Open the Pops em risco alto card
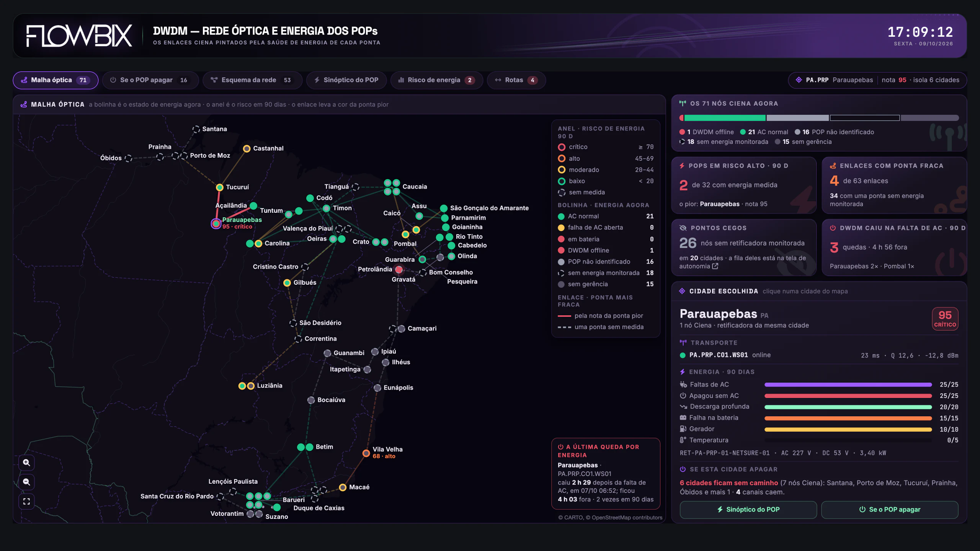This screenshot has width=980, height=551. 744,185
